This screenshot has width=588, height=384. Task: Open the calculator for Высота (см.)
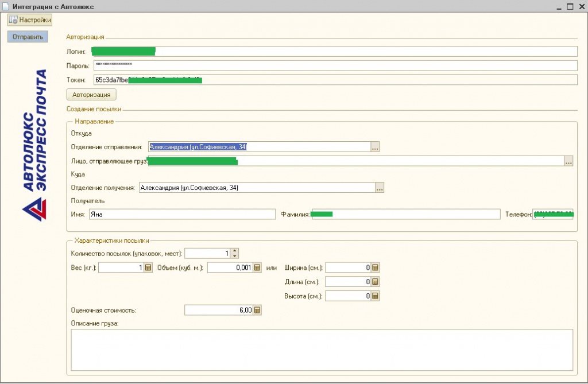(375, 296)
